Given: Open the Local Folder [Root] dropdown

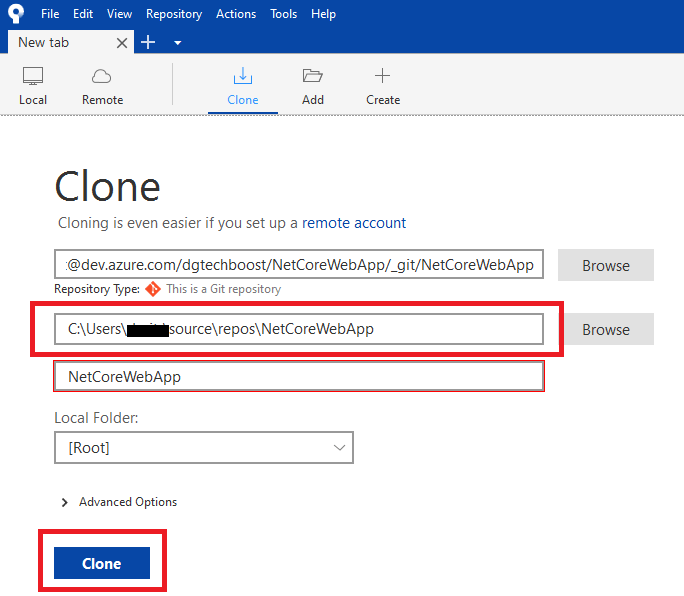Looking at the screenshot, I should pos(204,448).
